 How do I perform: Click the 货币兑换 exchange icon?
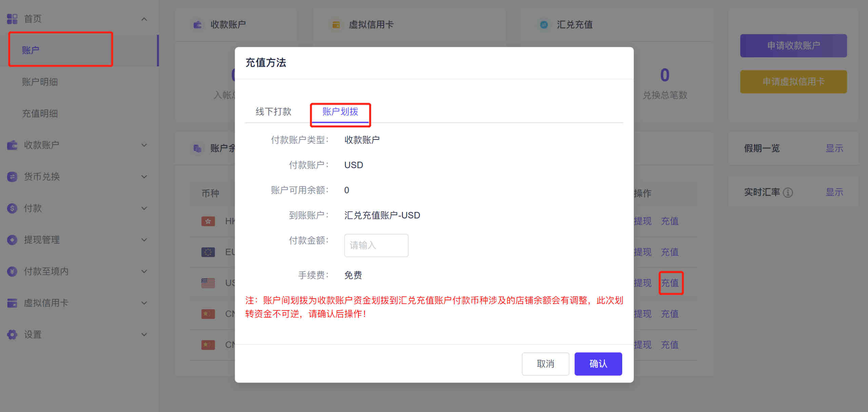pos(12,177)
